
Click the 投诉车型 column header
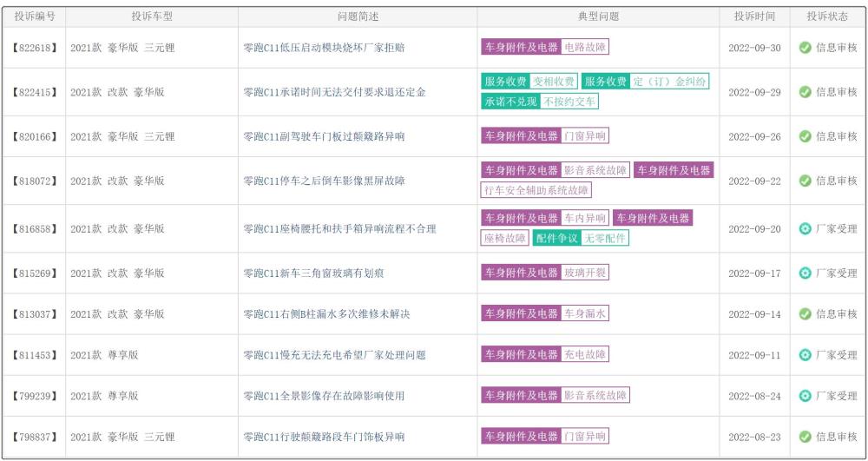coord(152,16)
